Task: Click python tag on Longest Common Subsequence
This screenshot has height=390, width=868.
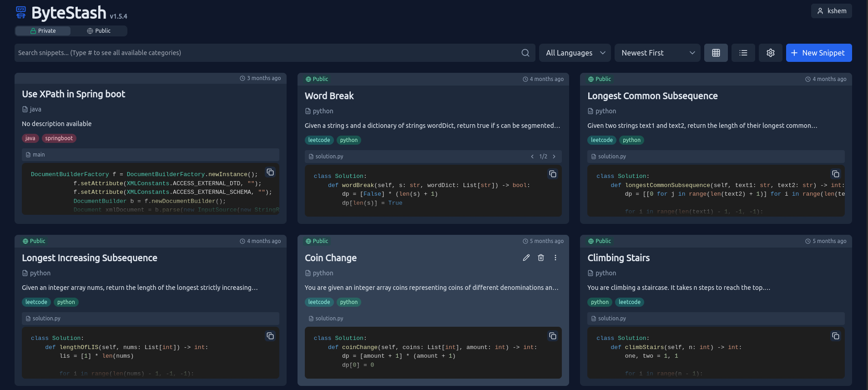Action: click(x=631, y=140)
